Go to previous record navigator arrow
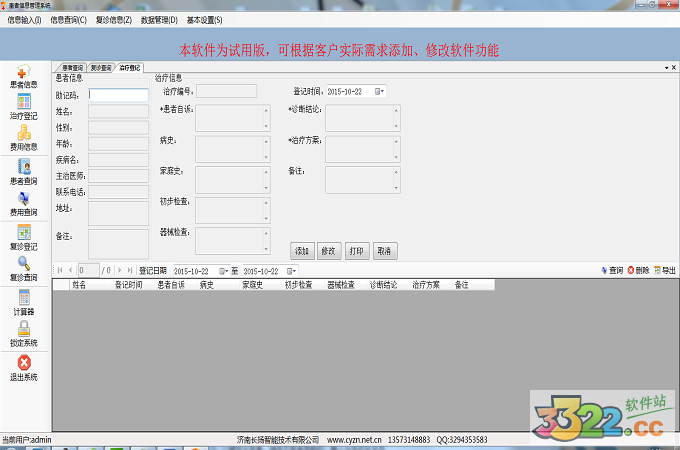Viewport: 680px width, 450px height. (x=70, y=270)
